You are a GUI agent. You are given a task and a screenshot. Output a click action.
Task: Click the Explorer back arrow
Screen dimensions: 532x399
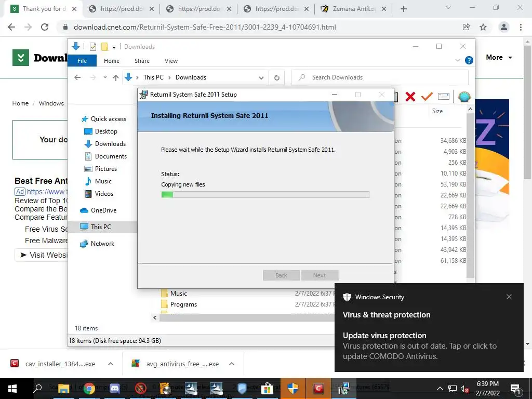click(77, 78)
